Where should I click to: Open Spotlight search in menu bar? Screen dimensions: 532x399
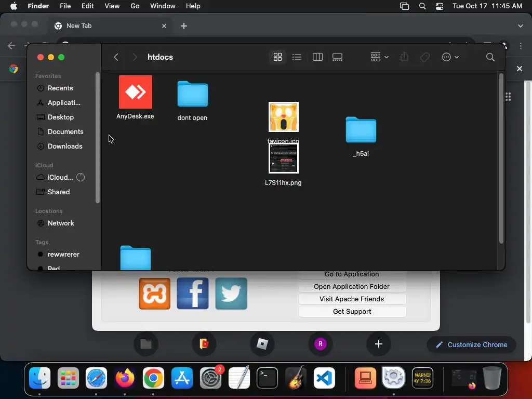coord(422,6)
